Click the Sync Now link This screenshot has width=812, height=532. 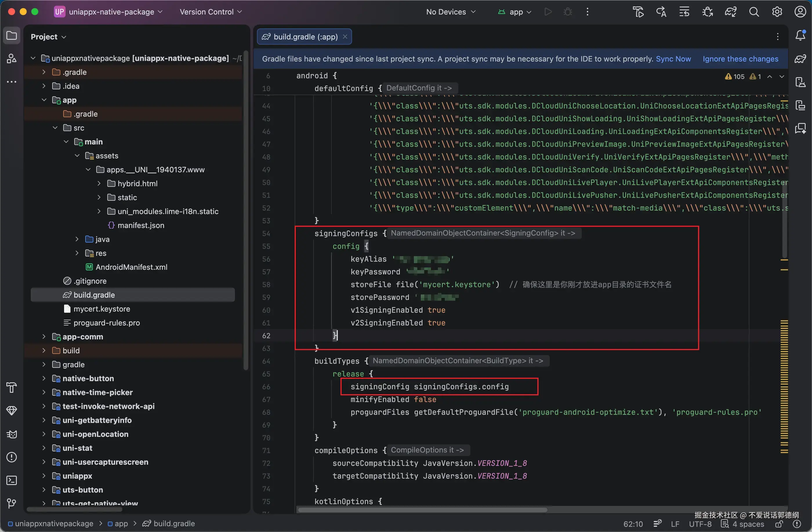[673, 59]
